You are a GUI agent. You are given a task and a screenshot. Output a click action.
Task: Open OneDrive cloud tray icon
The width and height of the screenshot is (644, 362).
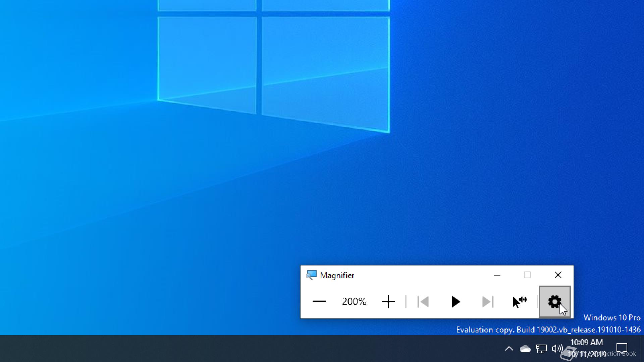point(525,349)
